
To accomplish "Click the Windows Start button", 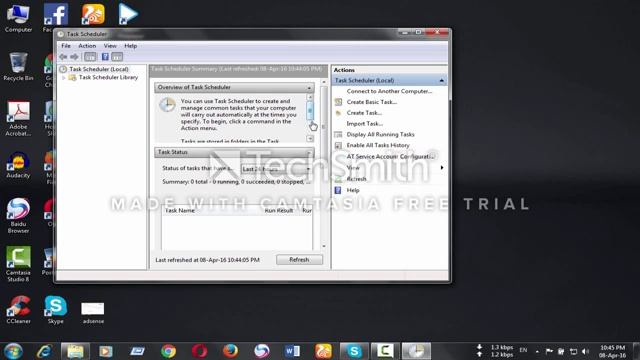I will 13,351.
